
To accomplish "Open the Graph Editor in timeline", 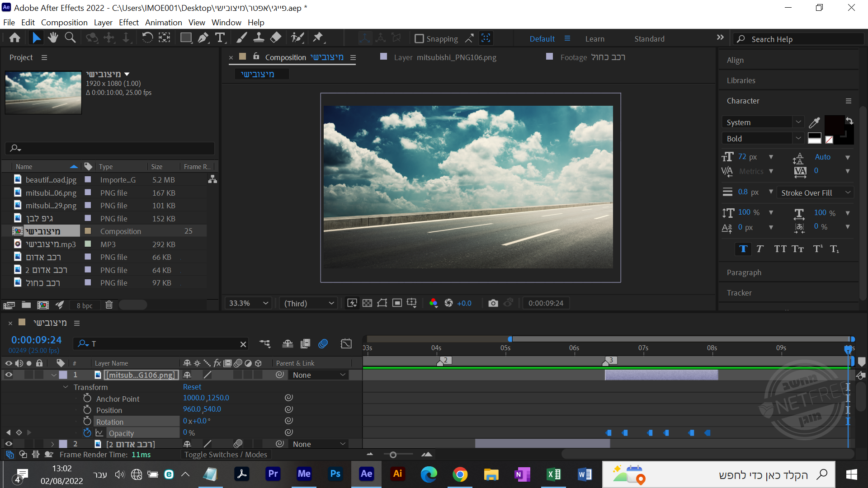I will pos(346,344).
